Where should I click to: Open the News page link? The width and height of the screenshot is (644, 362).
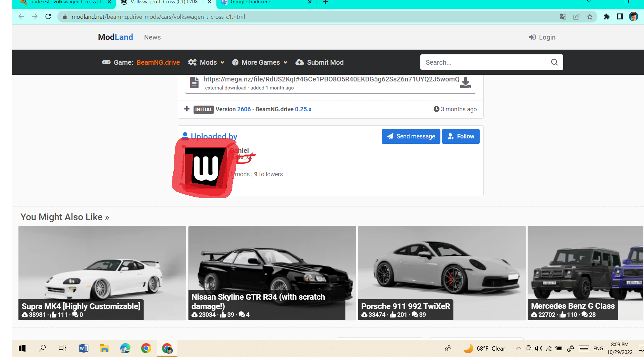pos(152,37)
